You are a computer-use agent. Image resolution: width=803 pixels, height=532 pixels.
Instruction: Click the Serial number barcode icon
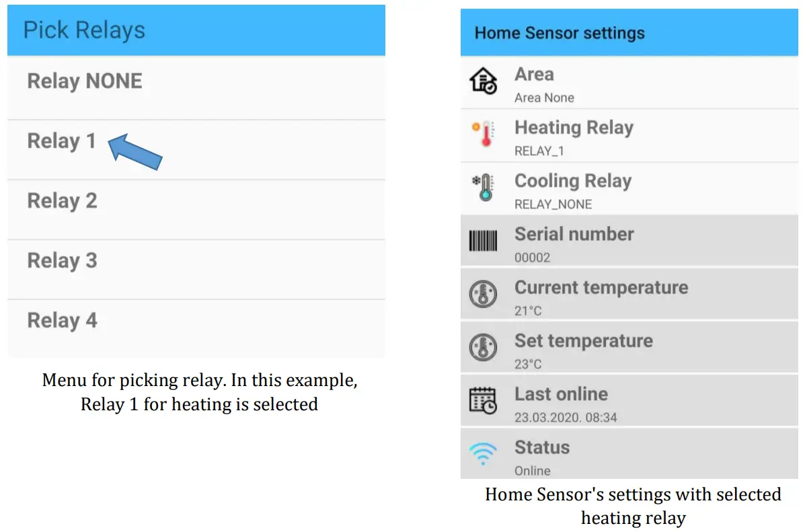tap(482, 240)
